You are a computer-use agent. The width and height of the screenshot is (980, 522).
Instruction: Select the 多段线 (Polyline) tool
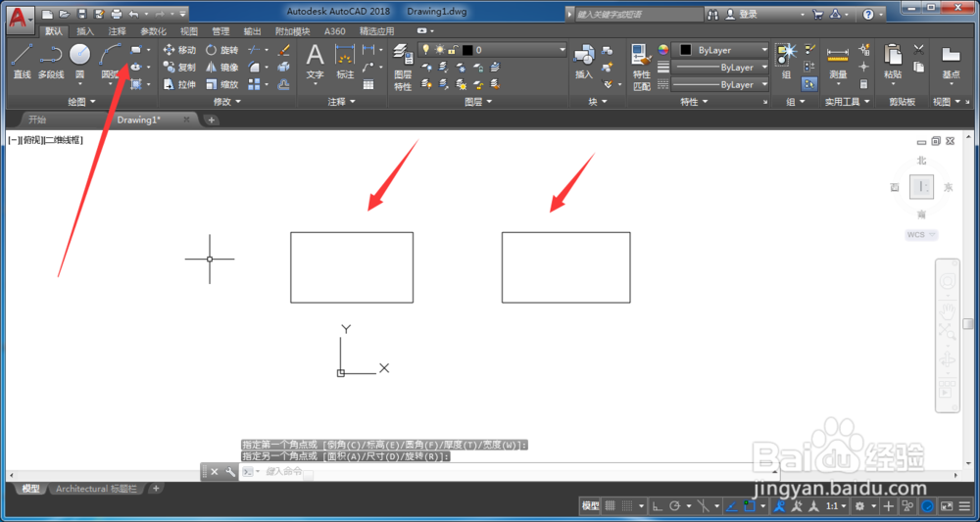(51, 61)
